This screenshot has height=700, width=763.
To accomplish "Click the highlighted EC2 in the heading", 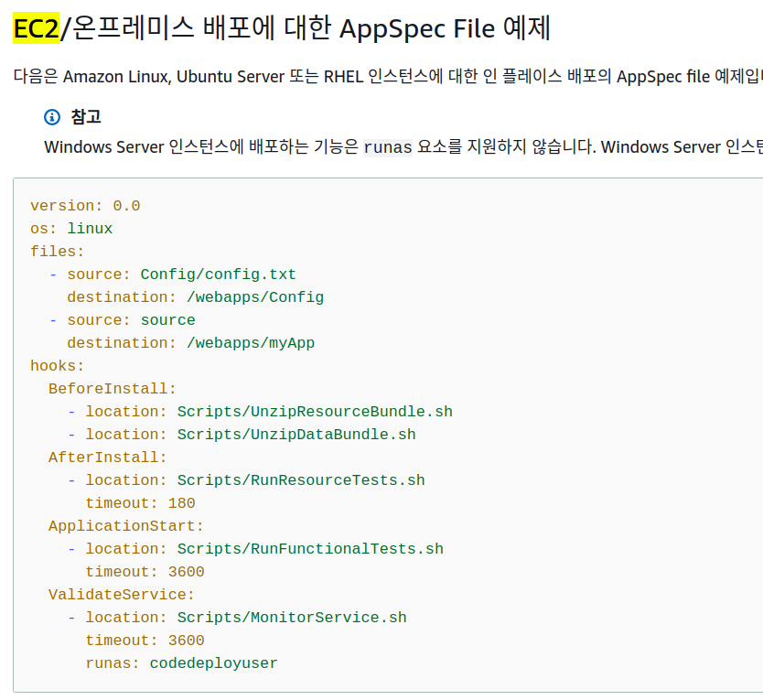I will tap(36, 28).
